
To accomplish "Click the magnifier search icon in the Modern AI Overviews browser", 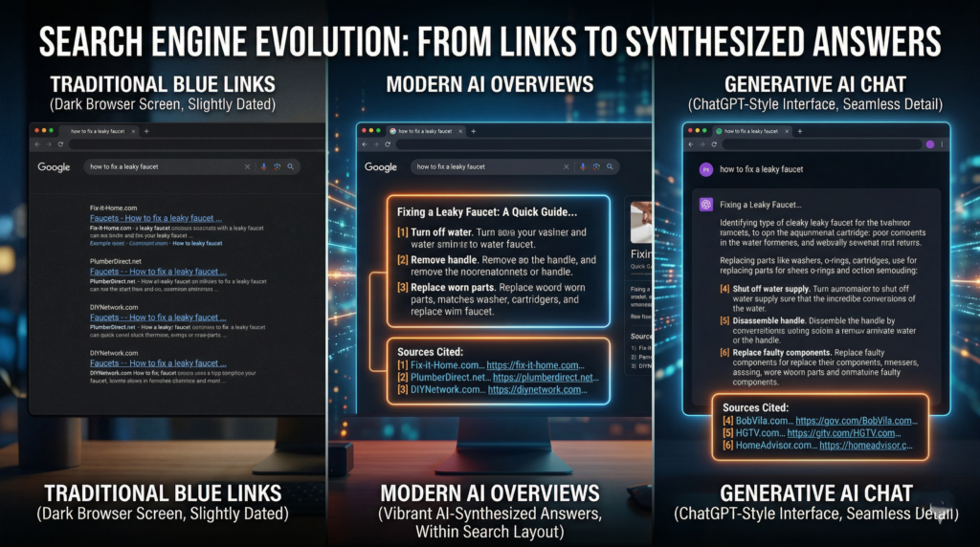I will 610,166.
